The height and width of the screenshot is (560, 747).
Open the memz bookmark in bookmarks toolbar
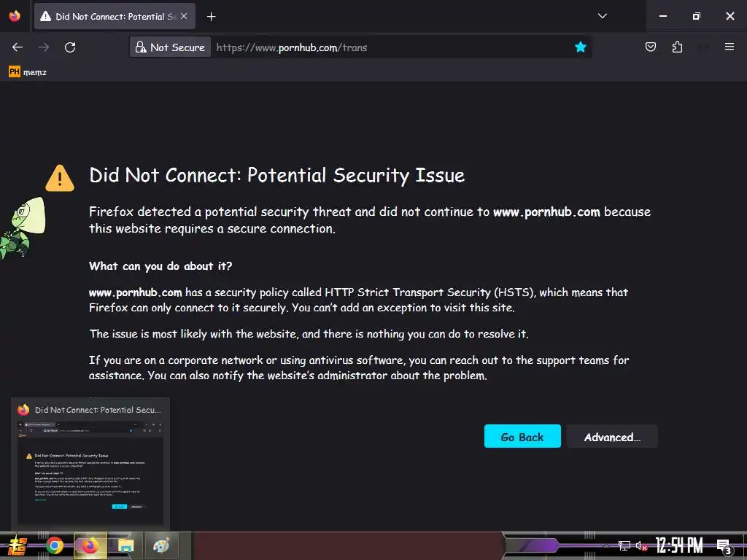pos(28,72)
